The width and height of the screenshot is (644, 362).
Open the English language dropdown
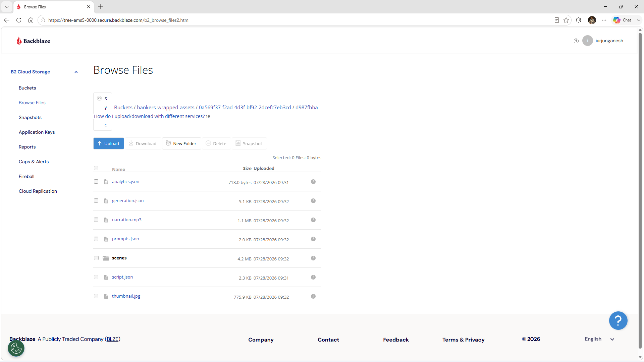(600, 339)
